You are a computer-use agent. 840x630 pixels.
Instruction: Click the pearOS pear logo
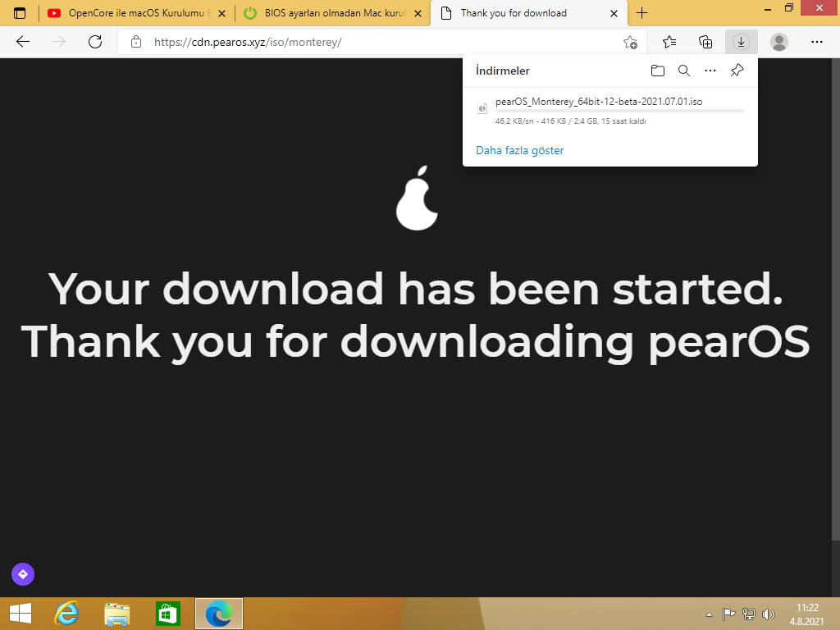pyautogui.click(x=417, y=198)
